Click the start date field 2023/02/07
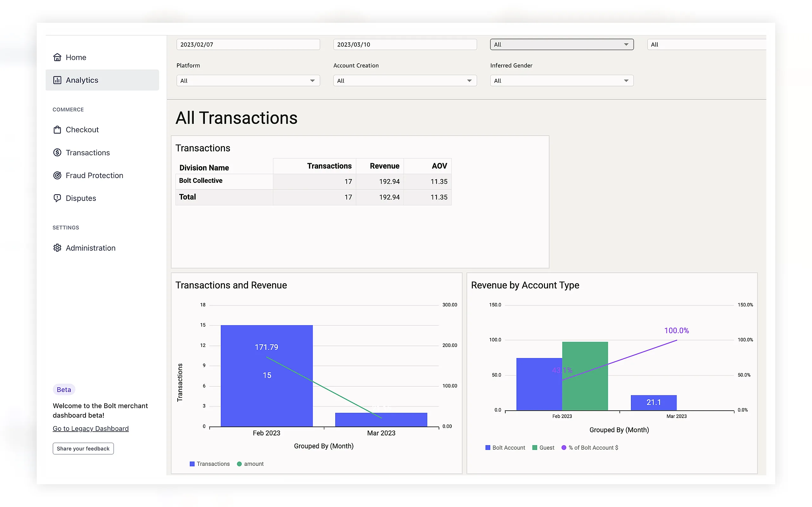The image size is (812, 507). pos(248,44)
